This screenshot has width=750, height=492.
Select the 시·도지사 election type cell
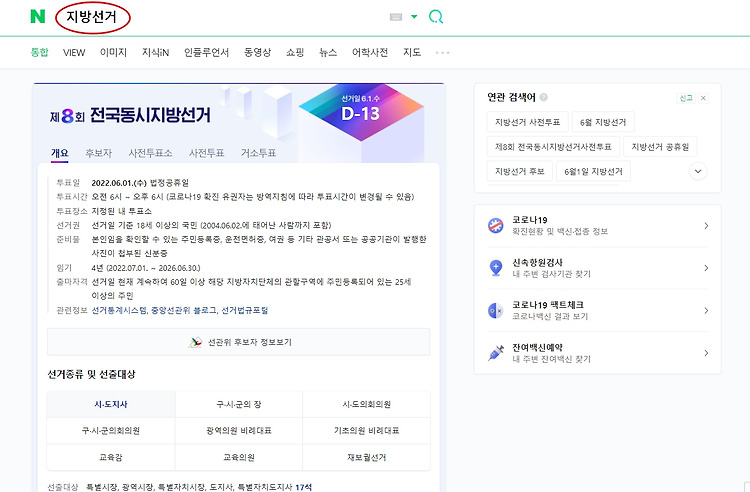click(111, 405)
